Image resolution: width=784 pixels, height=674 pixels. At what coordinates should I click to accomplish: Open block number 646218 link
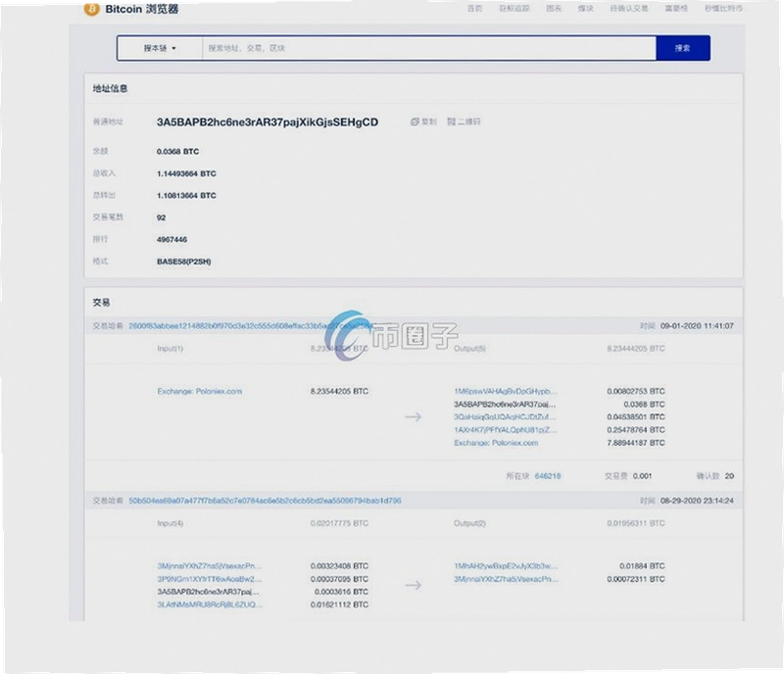point(548,476)
